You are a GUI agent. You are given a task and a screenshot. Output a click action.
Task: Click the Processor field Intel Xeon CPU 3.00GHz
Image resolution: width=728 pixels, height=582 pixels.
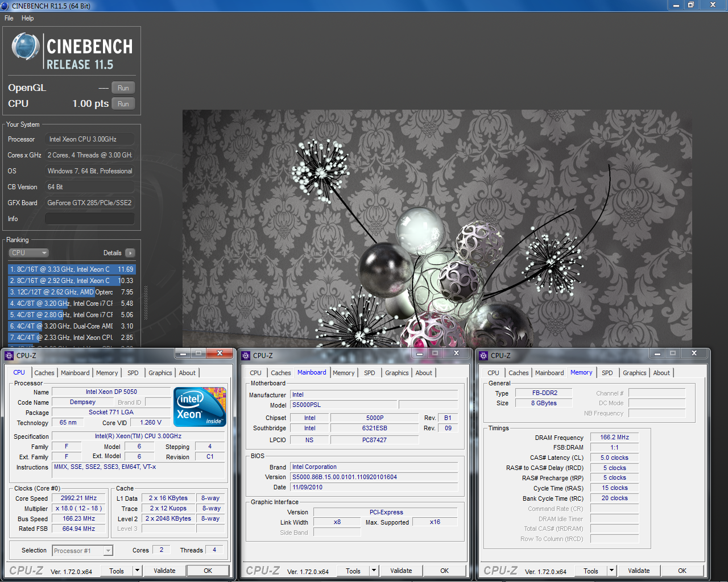click(90, 139)
